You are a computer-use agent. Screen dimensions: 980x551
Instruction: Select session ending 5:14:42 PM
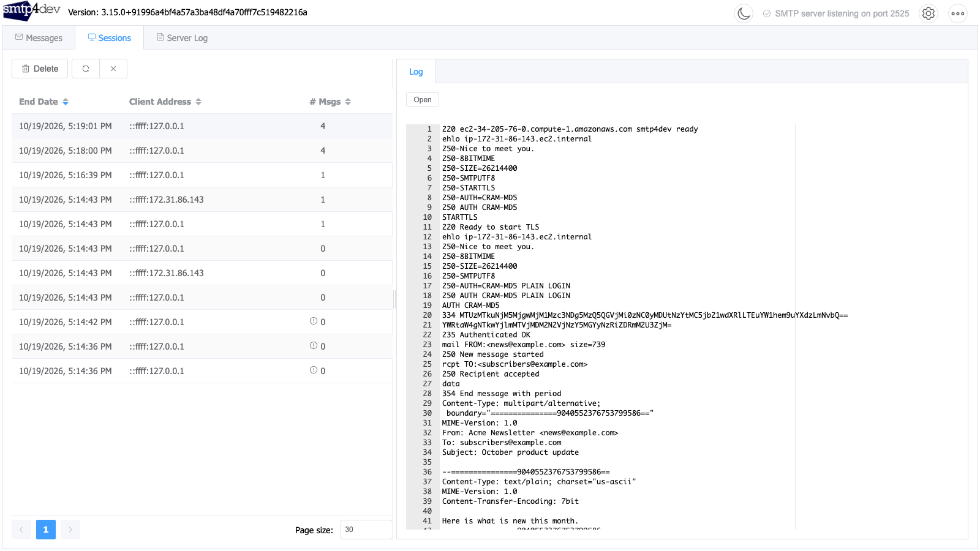pos(202,322)
